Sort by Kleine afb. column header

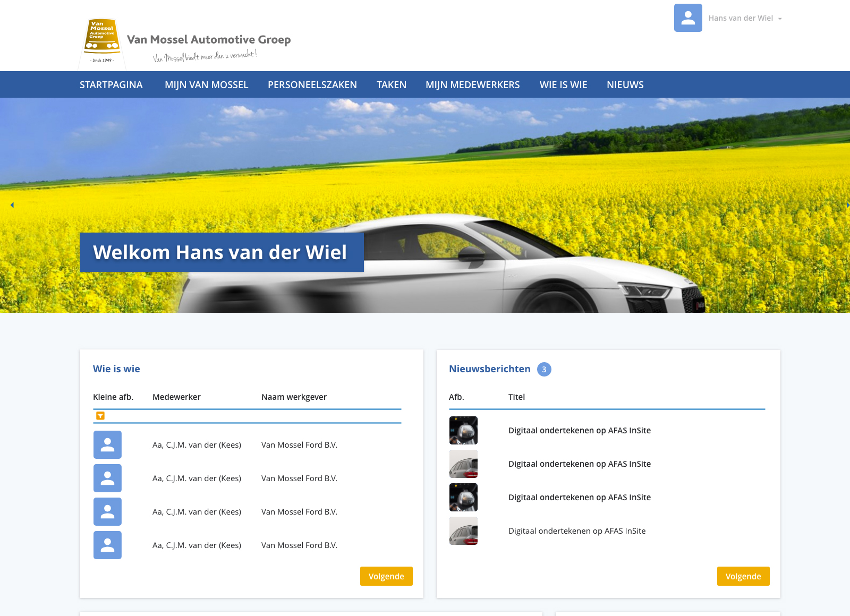113,397
